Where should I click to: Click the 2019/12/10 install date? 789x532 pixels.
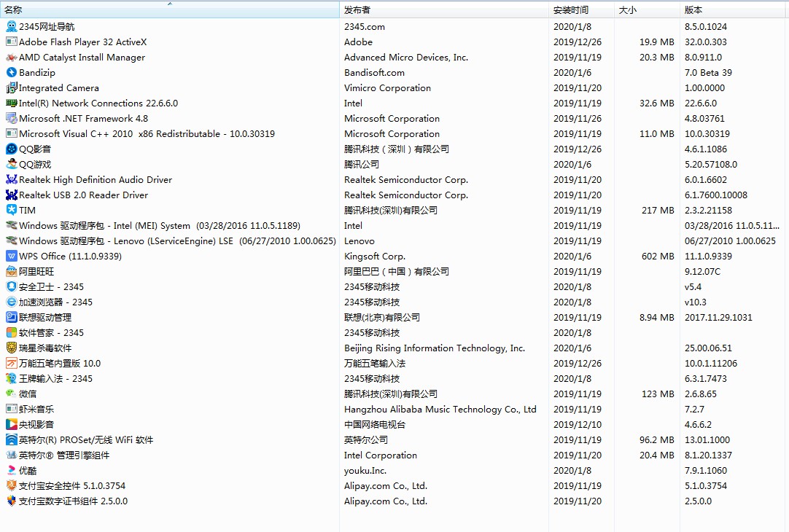577,424
